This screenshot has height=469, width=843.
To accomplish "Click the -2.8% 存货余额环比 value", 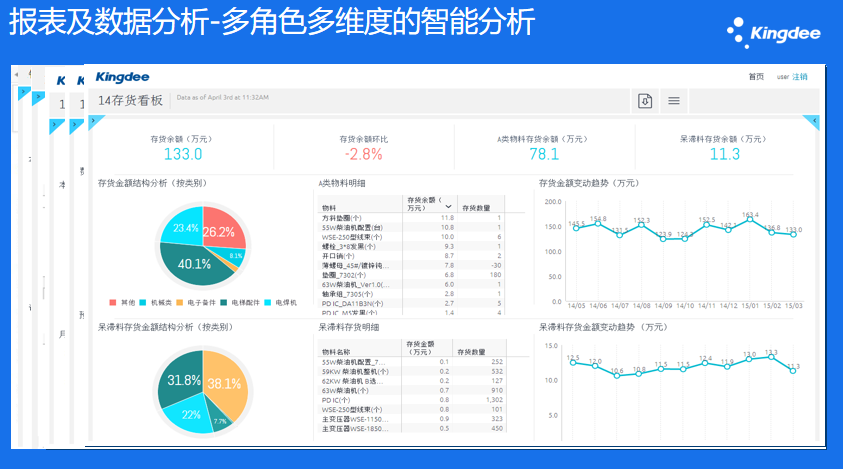I will (363, 154).
